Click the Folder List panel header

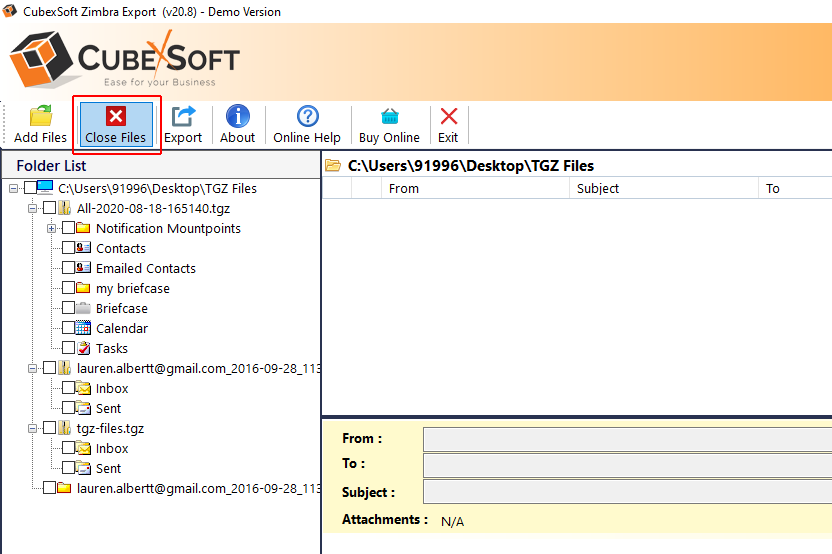pos(161,166)
